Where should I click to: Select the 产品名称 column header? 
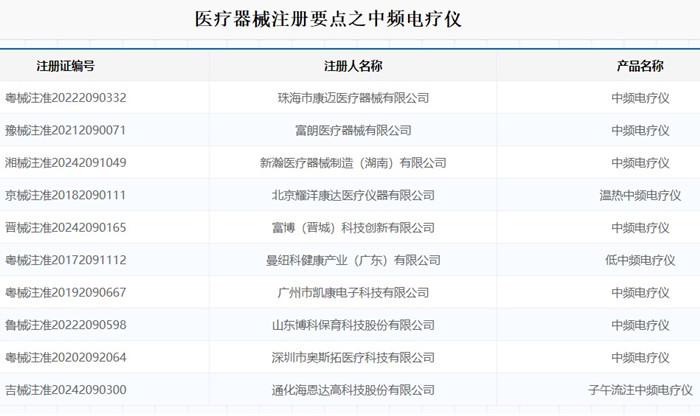click(640, 66)
